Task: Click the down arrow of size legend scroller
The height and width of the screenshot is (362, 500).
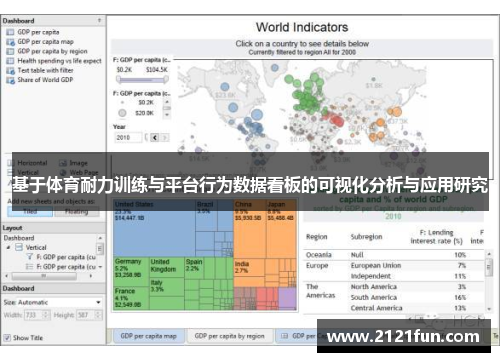Action: tap(167, 115)
